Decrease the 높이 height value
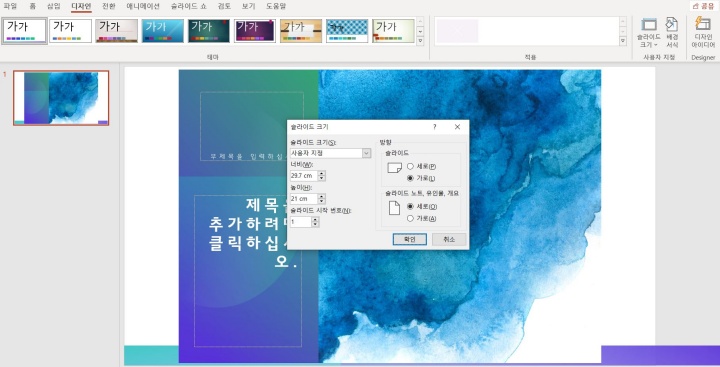 321,201
